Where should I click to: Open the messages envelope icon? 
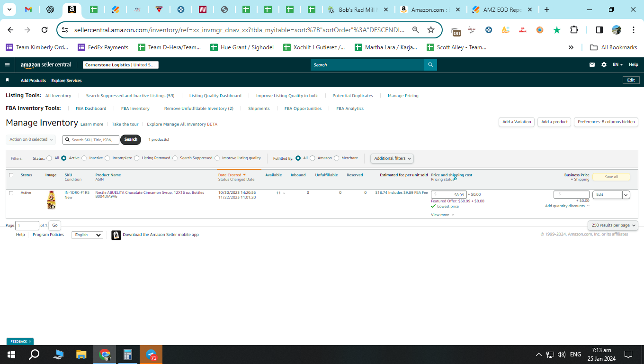point(592,65)
